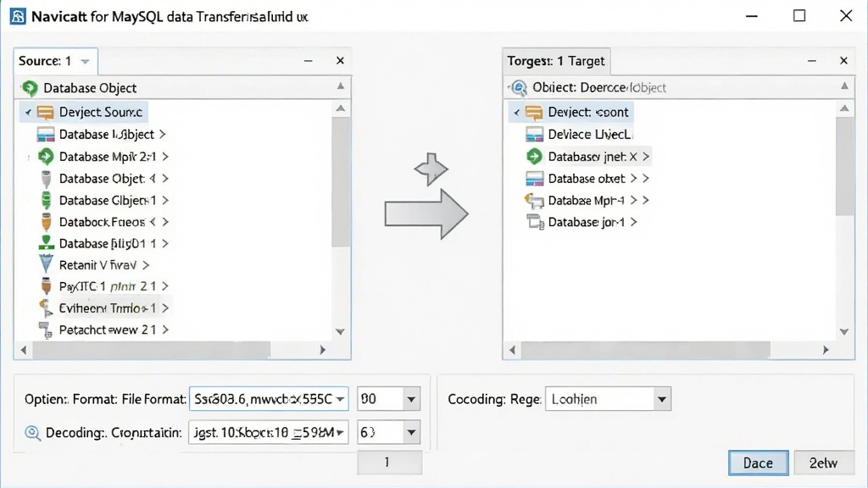Collapse the Deviect Sourc.c tree node
The height and width of the screenshot is (488, 868).
(x=28, y=113)
